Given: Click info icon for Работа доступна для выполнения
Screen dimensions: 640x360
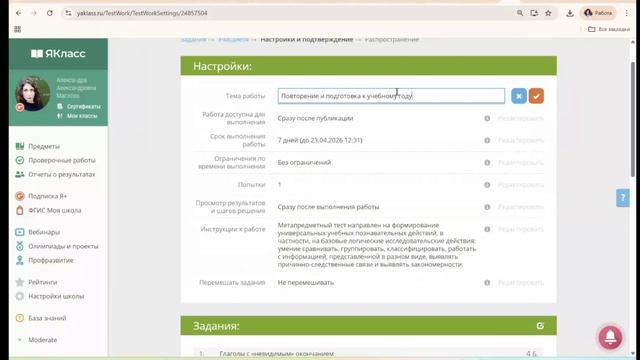Looking at the screenshot, I should (487, 118).
